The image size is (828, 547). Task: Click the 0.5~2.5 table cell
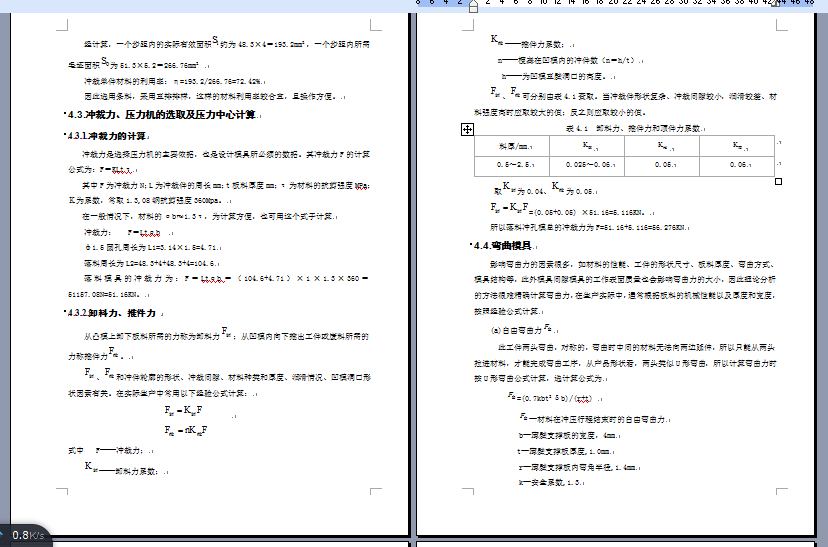tap(512, 165)
